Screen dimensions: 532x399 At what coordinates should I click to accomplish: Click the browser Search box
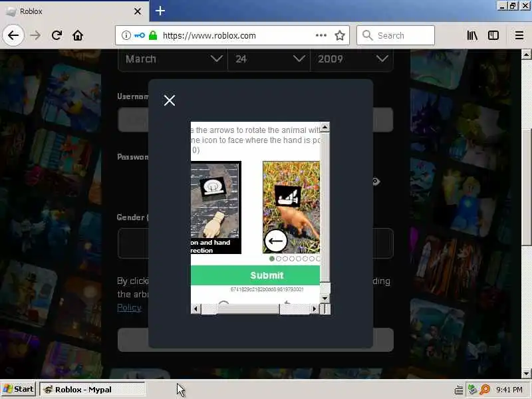coord(396,35)
